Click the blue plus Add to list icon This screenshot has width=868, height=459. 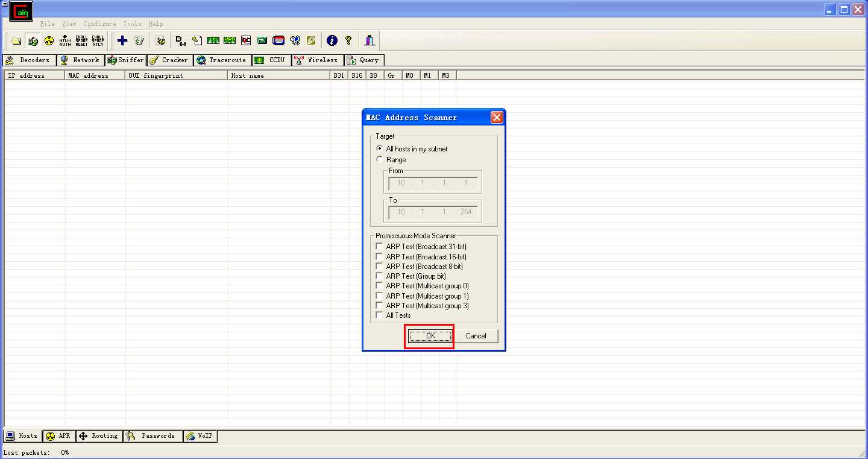[x=122, y=40]
